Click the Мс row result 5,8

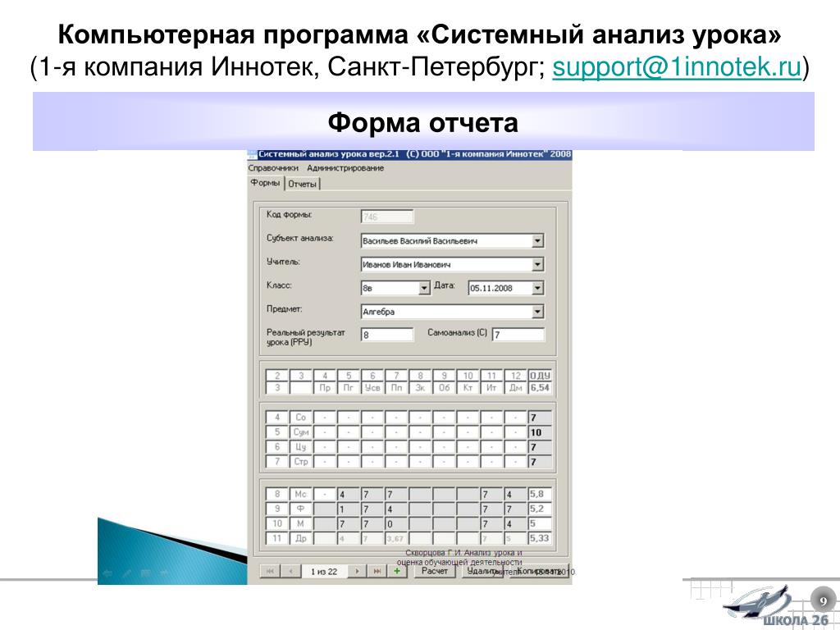click(540, 495)
